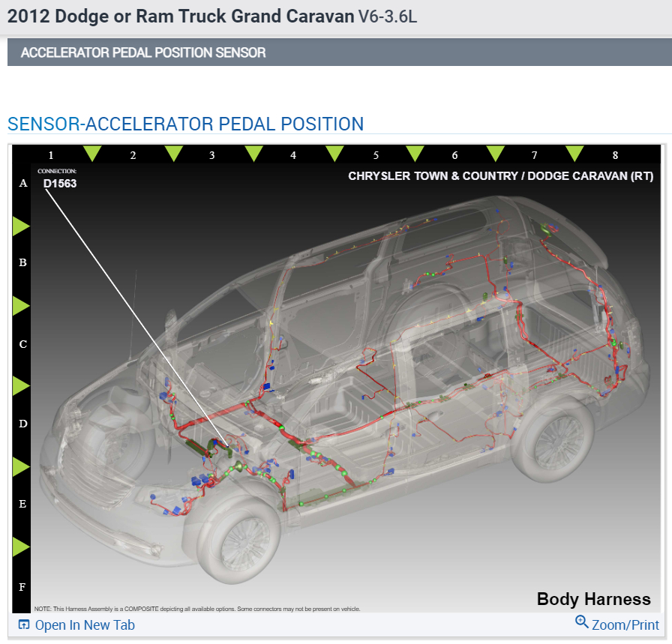
Task: Click the Body Harness caption text
Action: [593, 599]
